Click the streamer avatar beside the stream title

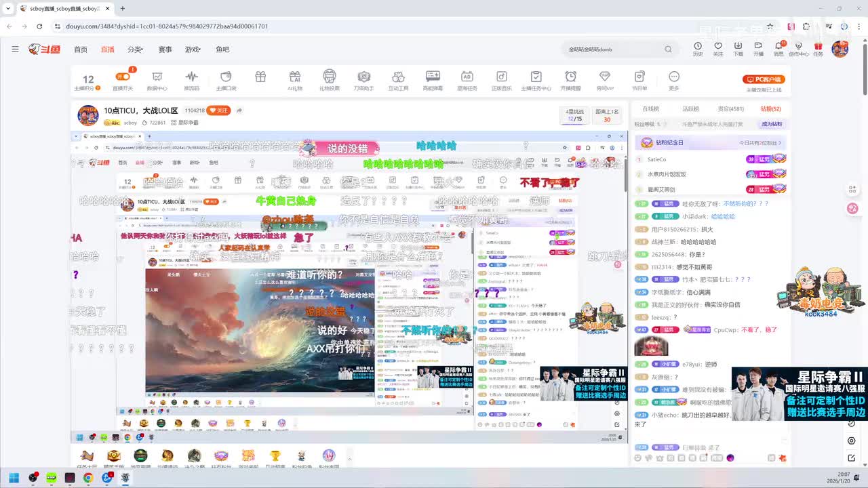(x=88, y=115)
